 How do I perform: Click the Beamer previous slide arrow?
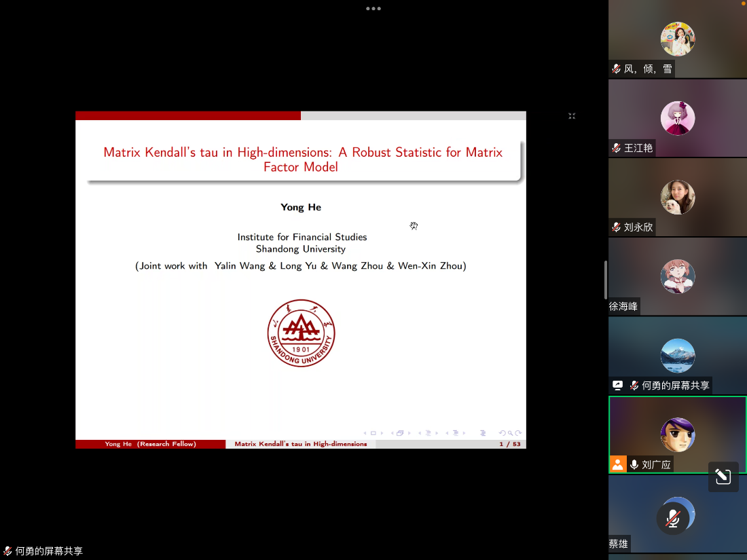365,433
